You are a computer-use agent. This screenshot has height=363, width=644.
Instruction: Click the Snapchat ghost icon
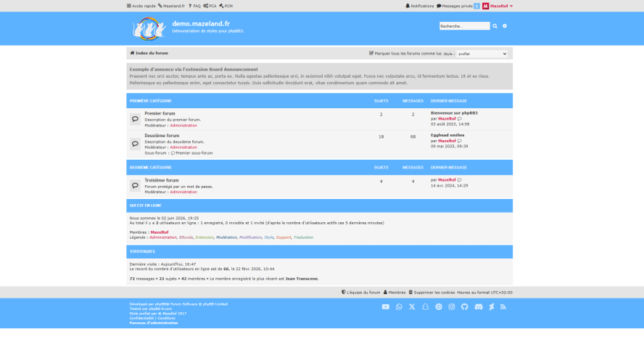425,306
